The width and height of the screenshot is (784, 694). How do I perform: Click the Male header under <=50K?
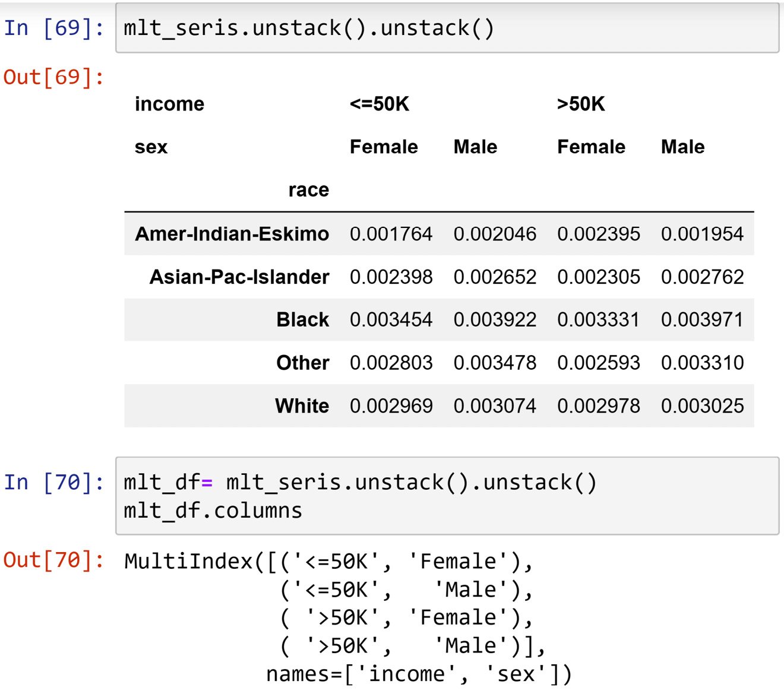(475, 147)
